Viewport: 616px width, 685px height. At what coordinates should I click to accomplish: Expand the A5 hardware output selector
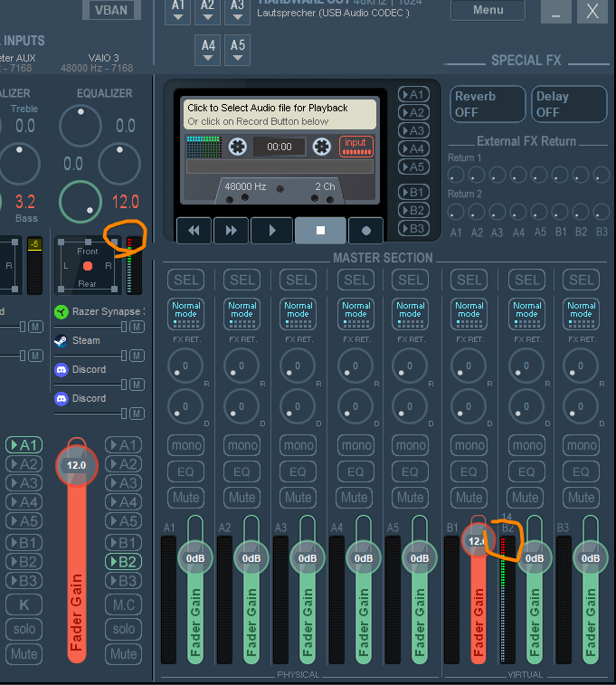coord(237,49)
